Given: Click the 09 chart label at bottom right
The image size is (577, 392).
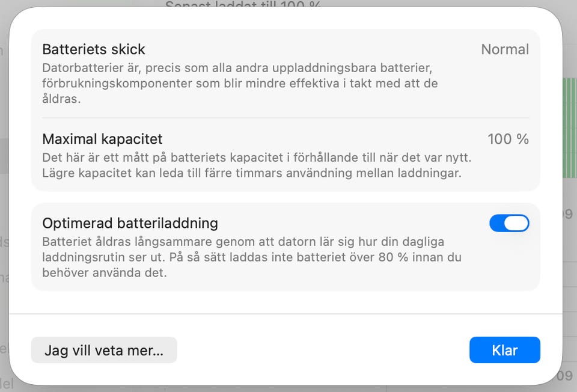Looking at the screenshot, I should tap(566, 376).
